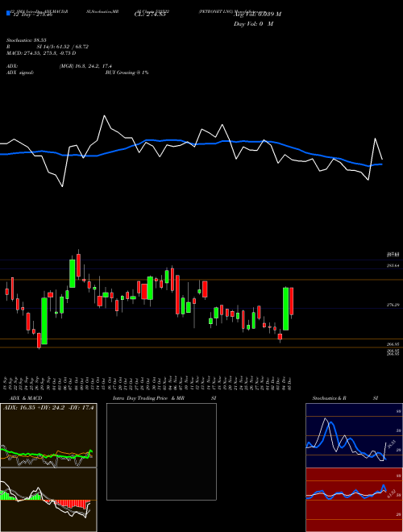
Task: Click the 'ADX & MACD' panel title
Action: [x=26, y=398]
